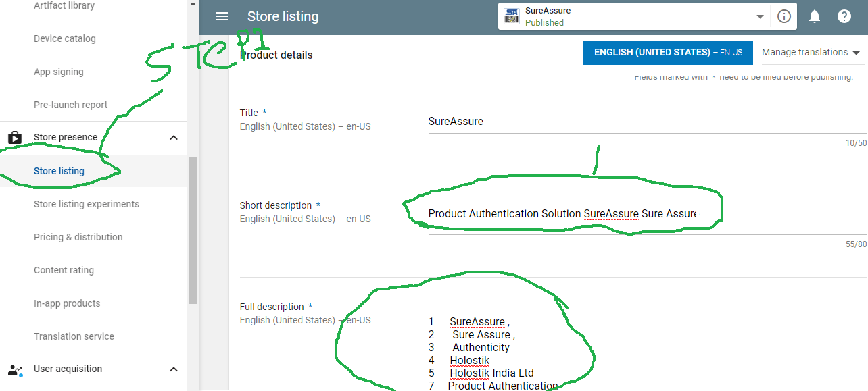Open Store listing experiments
Screen dimensions: 868x391
[87, 204]
